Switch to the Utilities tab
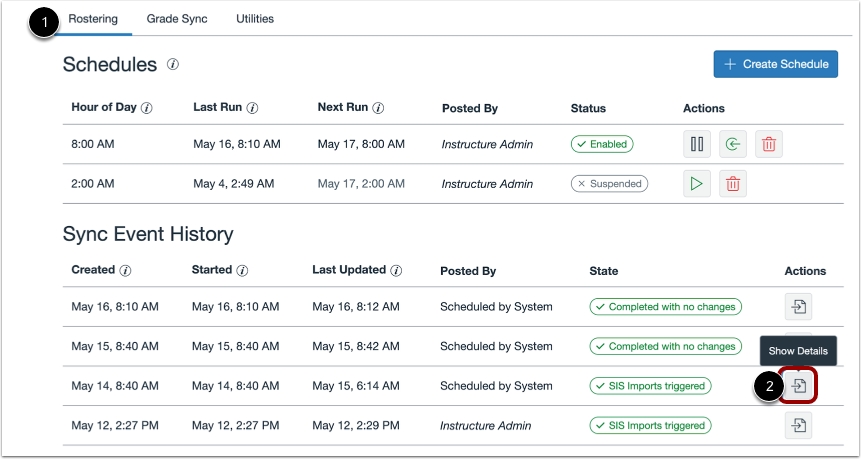The height and width of the screenshot is (459, 861). point(255,19)
